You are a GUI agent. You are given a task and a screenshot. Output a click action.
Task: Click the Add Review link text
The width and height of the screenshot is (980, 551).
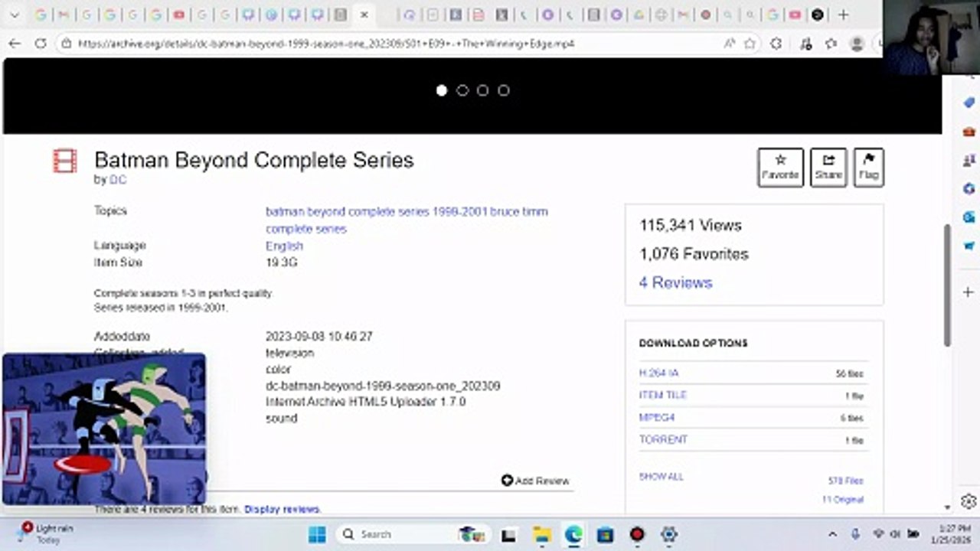(542, 481)
